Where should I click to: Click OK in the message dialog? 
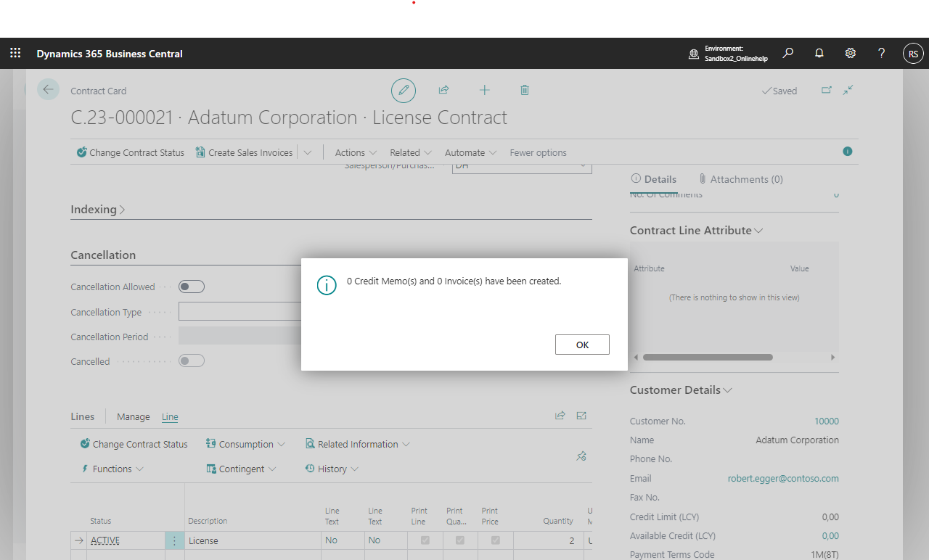point(581,345)
